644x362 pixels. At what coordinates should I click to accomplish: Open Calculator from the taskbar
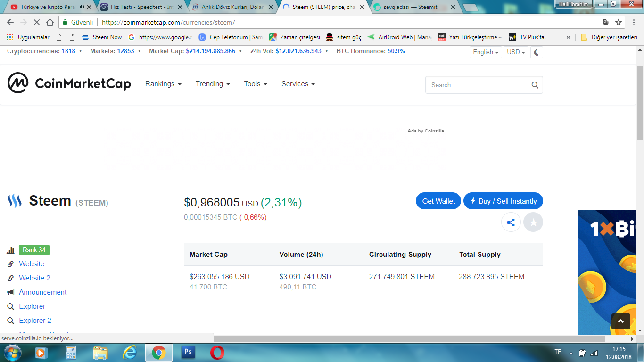(x=71, y=353)
